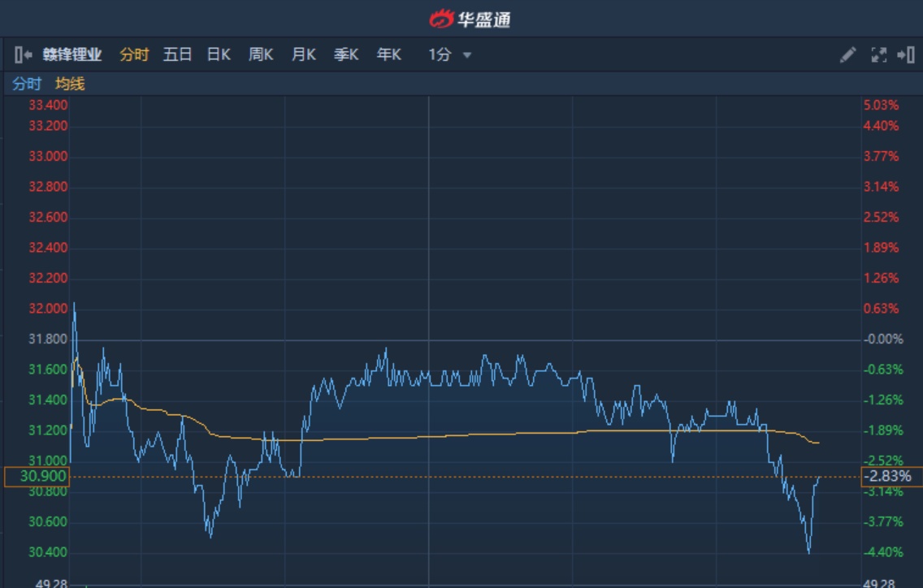Select the 月K chart tab
923x588 pixels.
click(303, 55)
